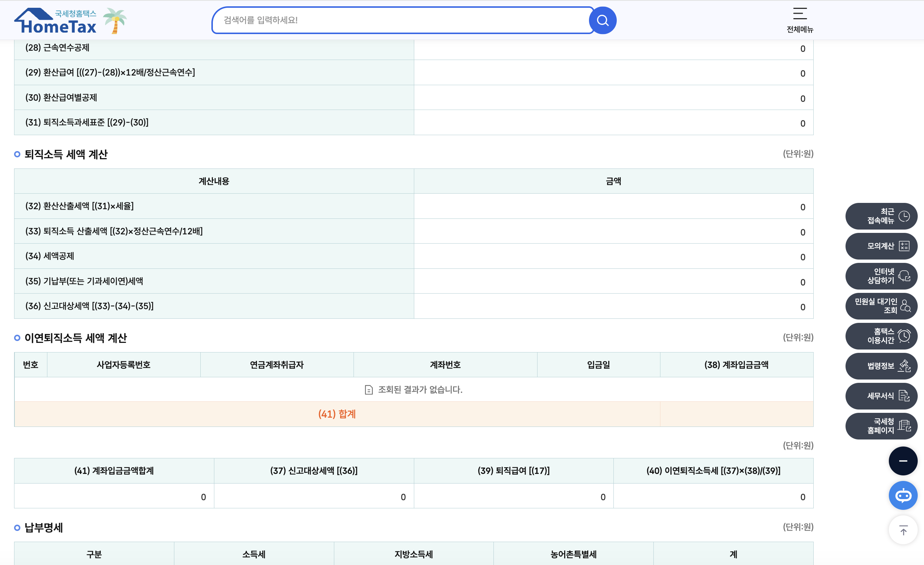Select the (31) 퇴직소득과세표준 row label
924x565 pixels.
[x=87, y=122]
